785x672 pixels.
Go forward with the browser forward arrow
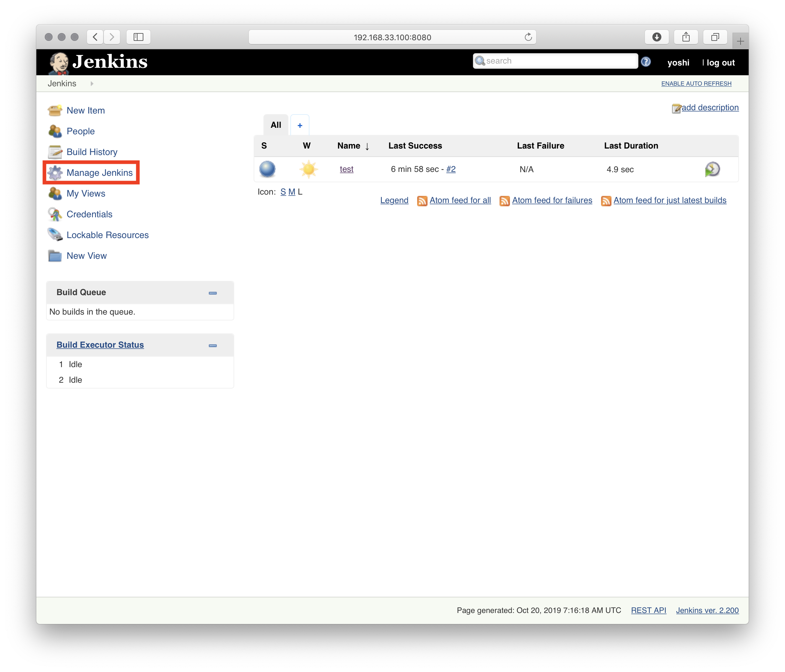(x=112, y=37)
